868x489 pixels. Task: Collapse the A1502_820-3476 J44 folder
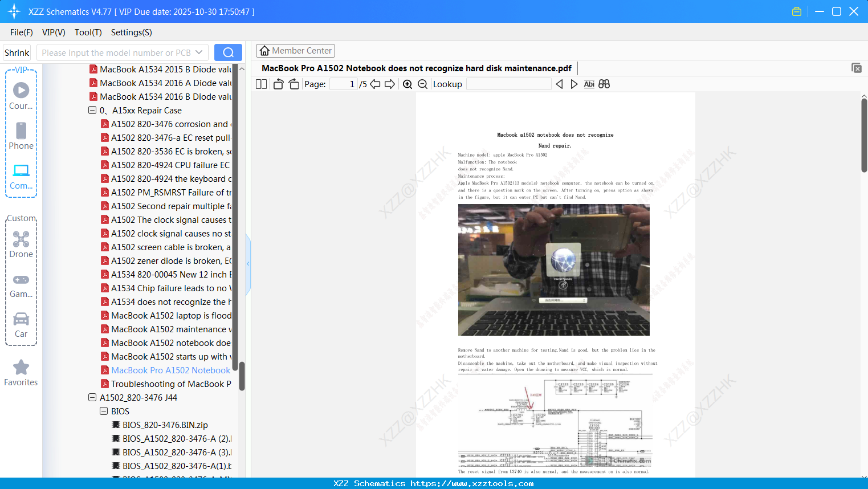[x=92, y=398]
